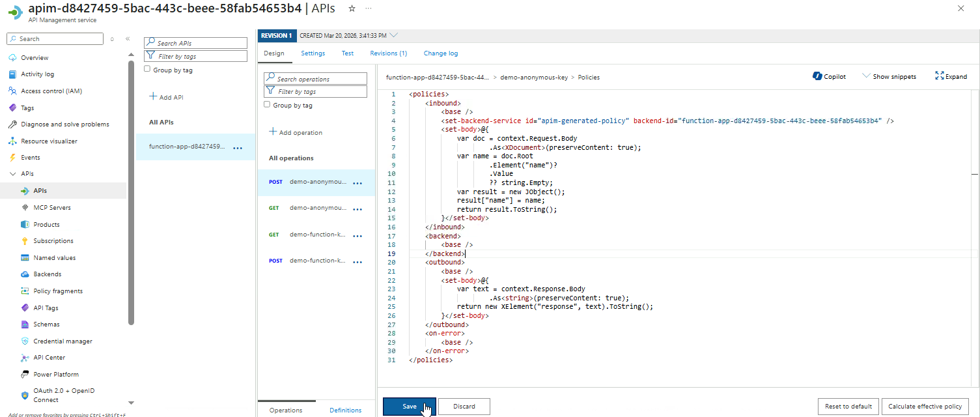Switch to the Settings tab
The height and width of the screenshot is (417, 980).
[x=313, y=53]
